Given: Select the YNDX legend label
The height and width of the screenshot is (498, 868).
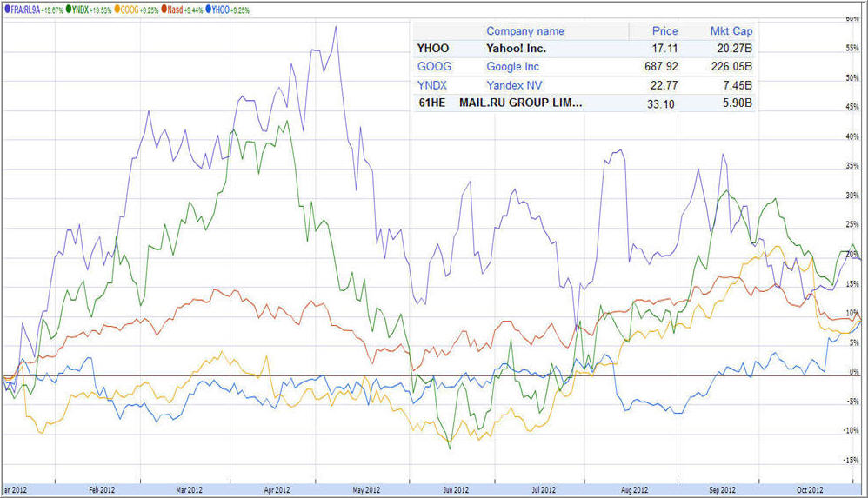Looking at the screenshot, I should (x=80, y=10).
